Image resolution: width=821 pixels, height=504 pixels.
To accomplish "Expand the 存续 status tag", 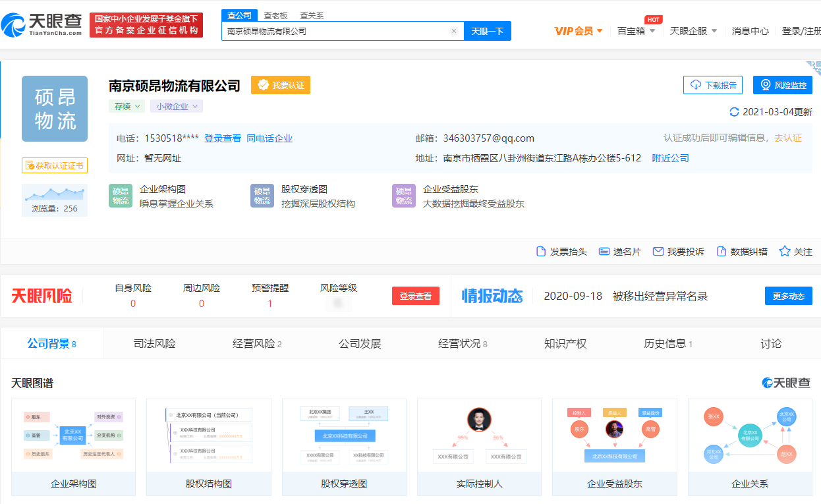I will tap(127, 106).
